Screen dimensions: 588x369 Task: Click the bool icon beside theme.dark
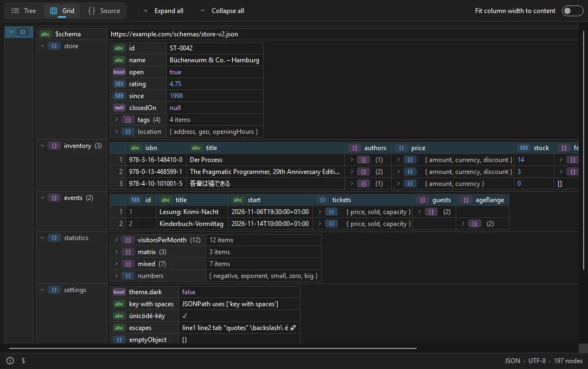pos(119,292)
